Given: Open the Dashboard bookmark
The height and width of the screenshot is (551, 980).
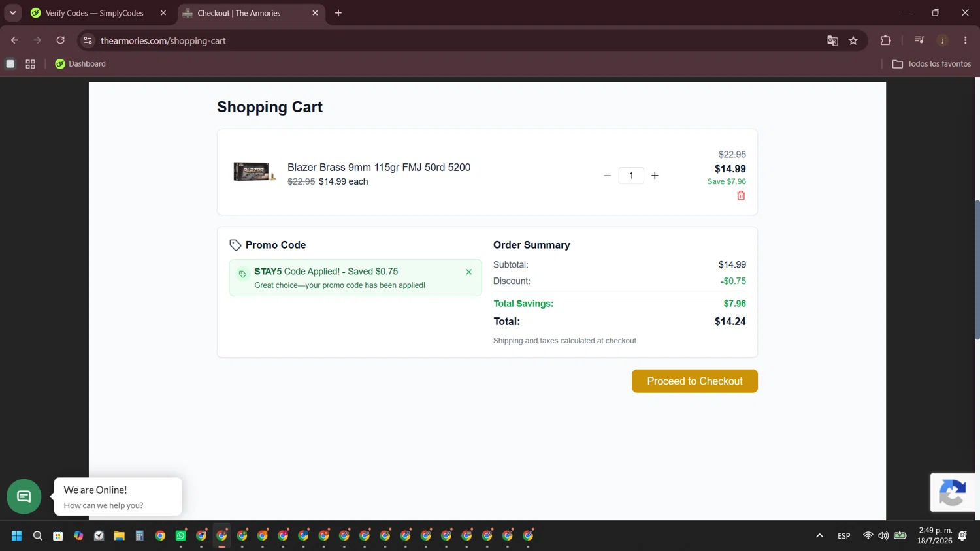Looking at the screenshot, I should [80, 64].
